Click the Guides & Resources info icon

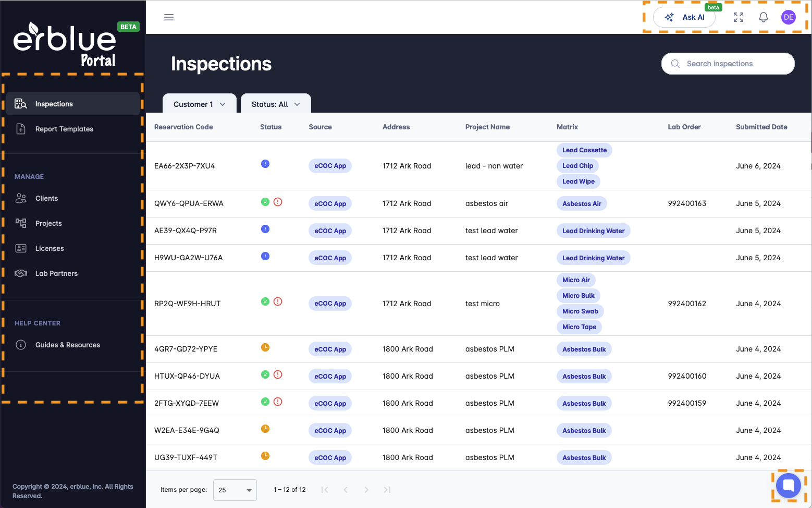(x=21, y=345)
